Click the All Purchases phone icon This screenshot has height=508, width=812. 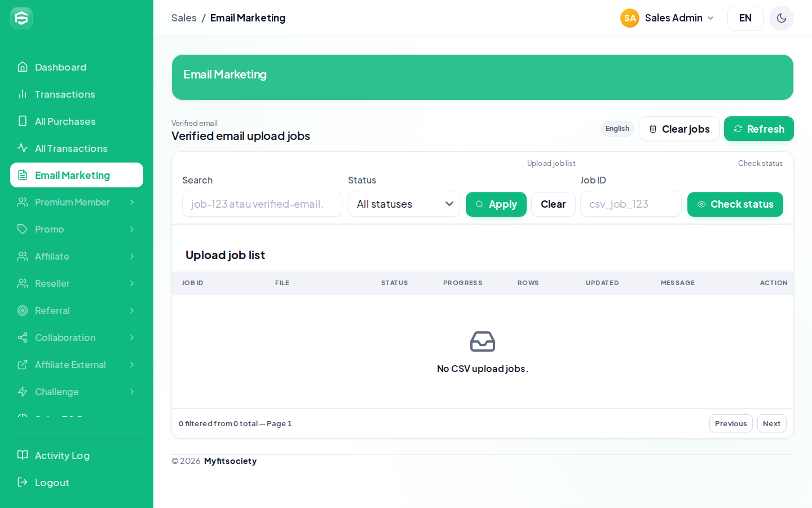point(23,121)
